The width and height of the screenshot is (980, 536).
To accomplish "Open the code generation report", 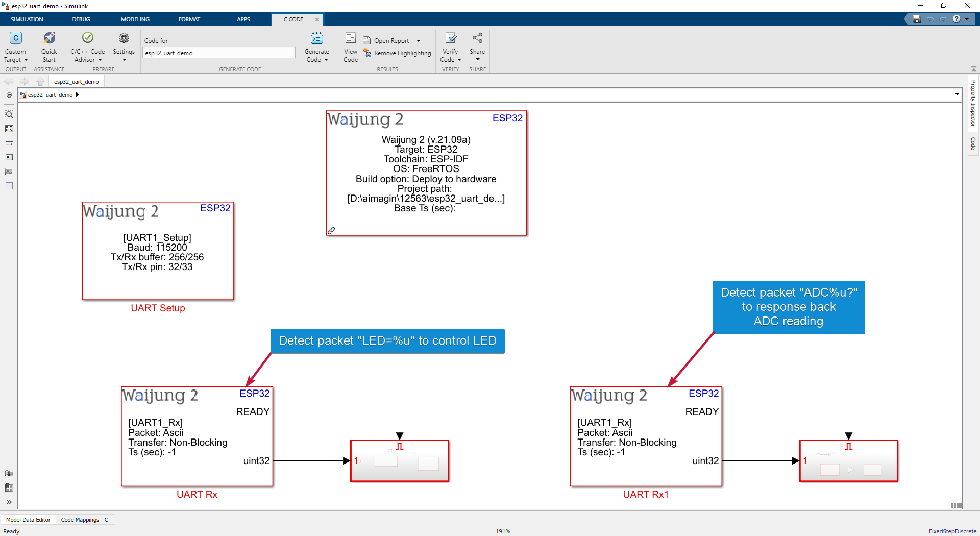I will tap(386, 41).
